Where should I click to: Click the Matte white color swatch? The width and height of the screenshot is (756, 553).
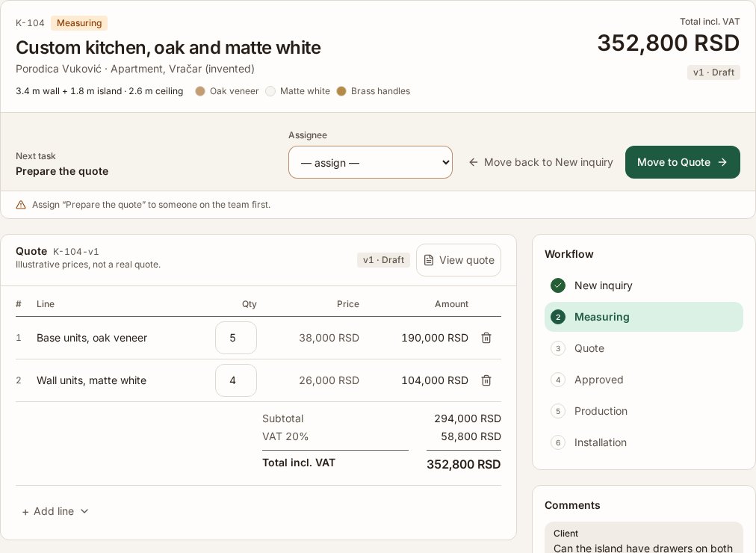point(270,91)
